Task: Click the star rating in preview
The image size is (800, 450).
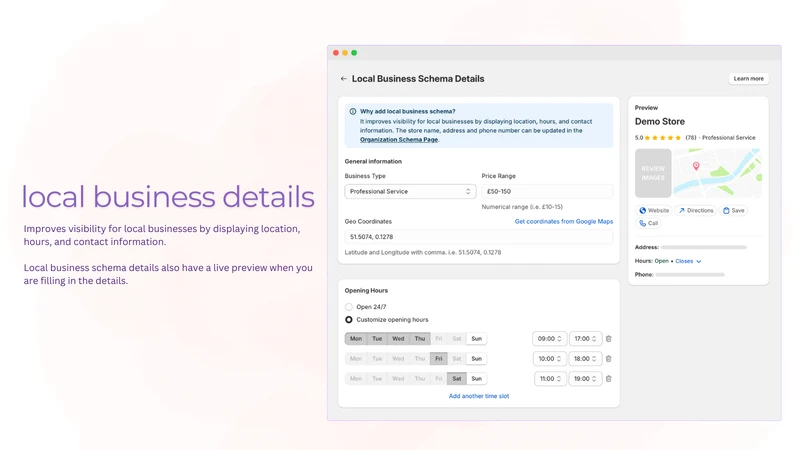Action: tap(663, 138)
